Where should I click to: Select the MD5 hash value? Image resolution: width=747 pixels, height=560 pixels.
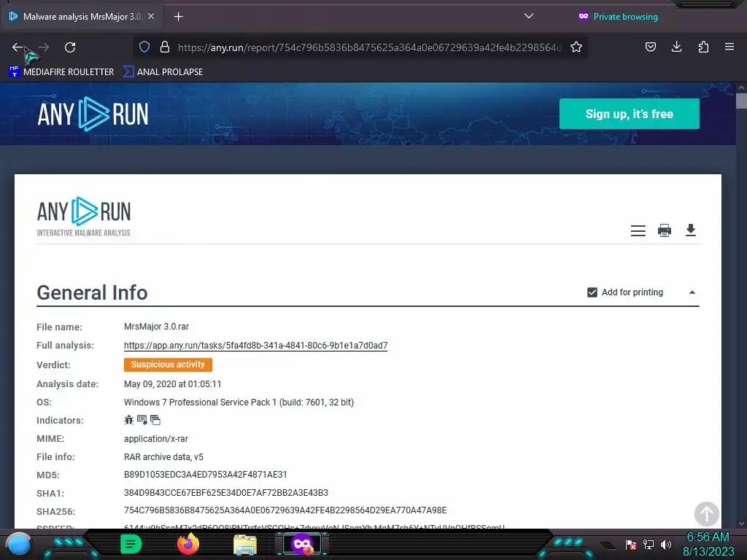point(205,475)
